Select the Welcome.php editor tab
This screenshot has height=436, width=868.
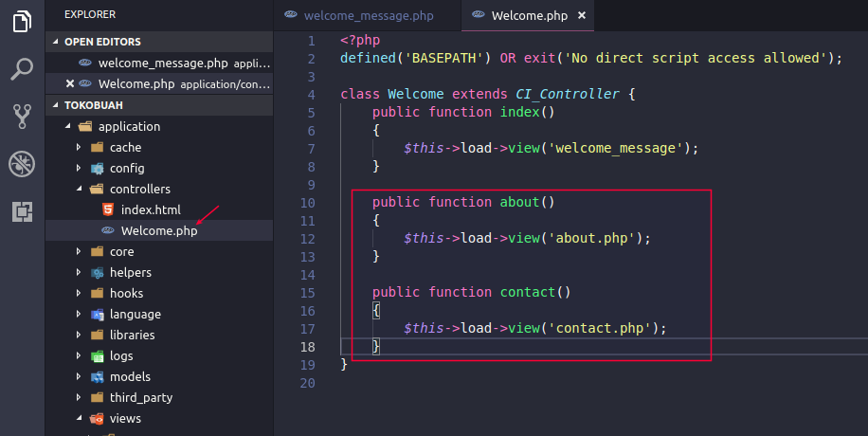528,15
